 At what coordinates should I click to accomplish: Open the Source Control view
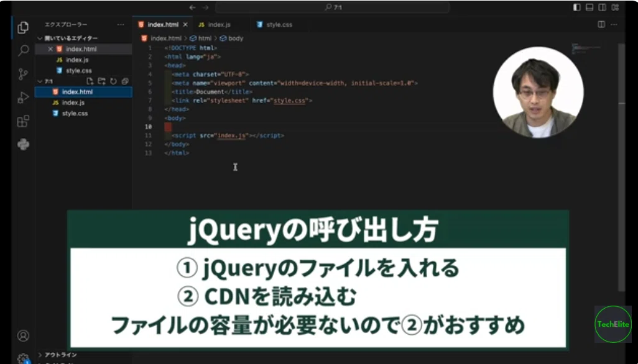(x=23, y=75)
